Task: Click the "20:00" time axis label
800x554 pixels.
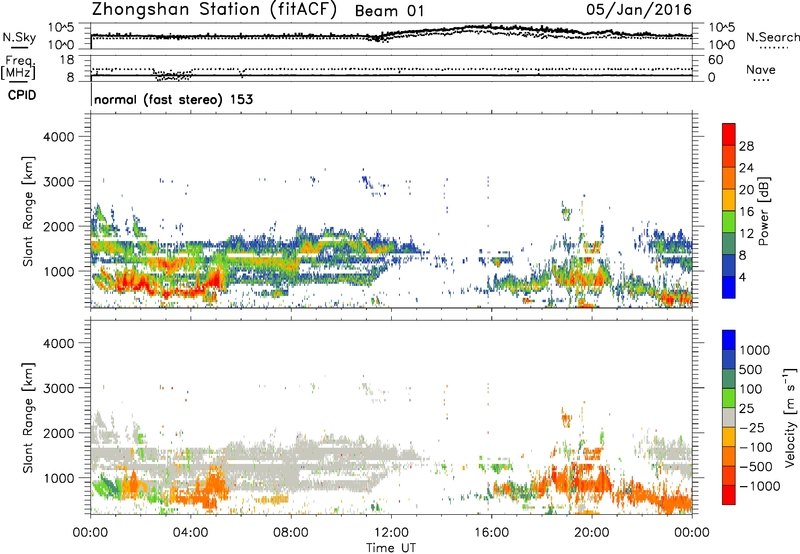Action: pos(592,533)
